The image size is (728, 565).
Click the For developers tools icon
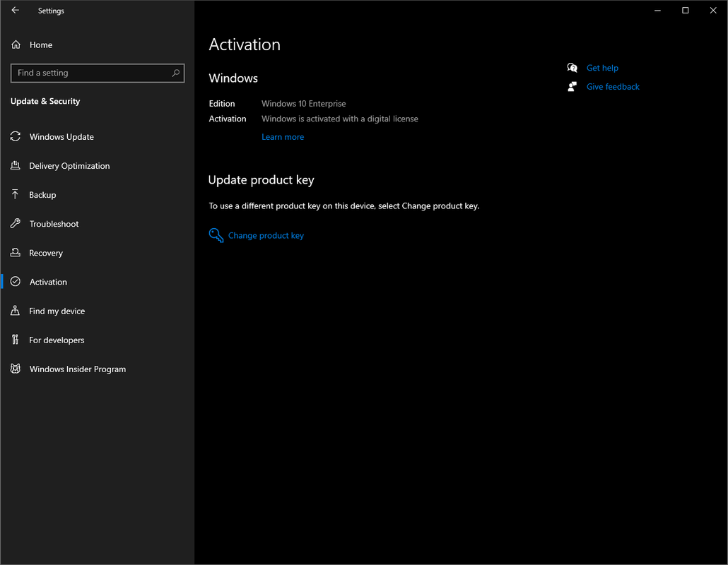(x=16, y=340)
